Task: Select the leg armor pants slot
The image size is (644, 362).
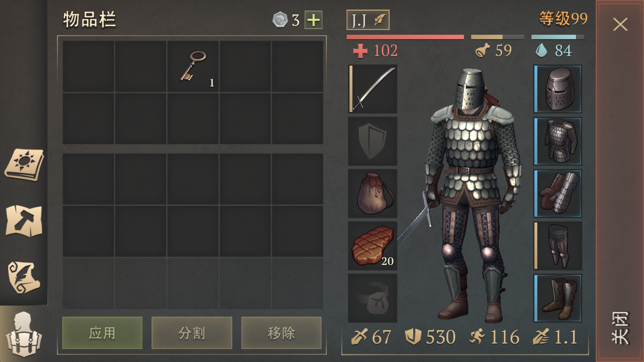Action: pyautogui.click(x=558, y=246)
